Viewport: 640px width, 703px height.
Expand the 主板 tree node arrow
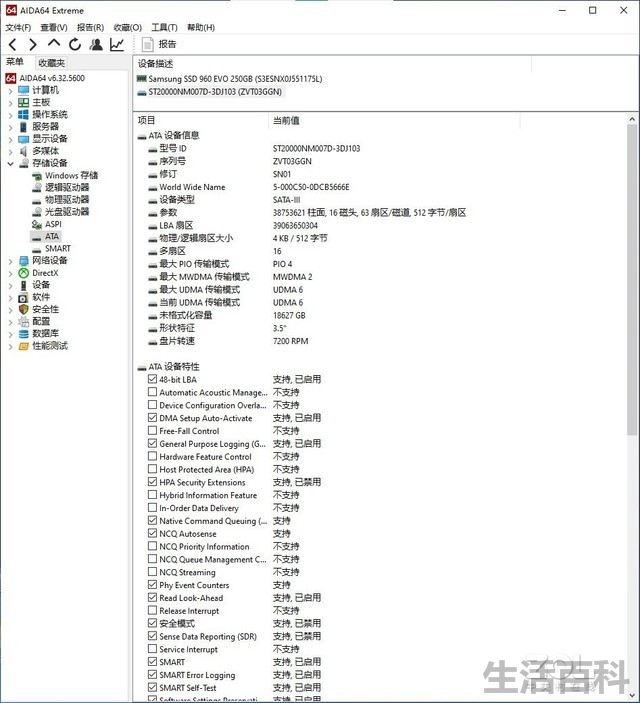[x=10, y=103]
